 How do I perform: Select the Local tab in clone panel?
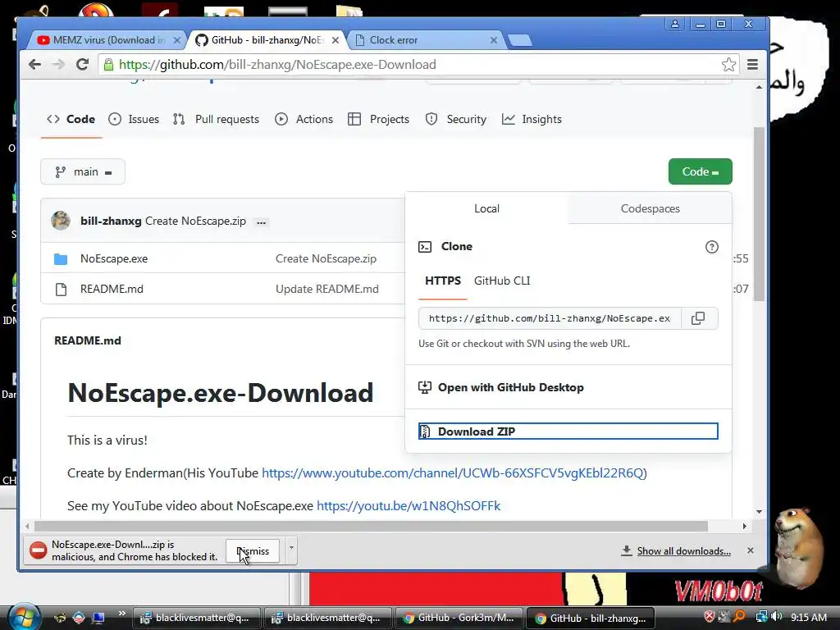486,209
